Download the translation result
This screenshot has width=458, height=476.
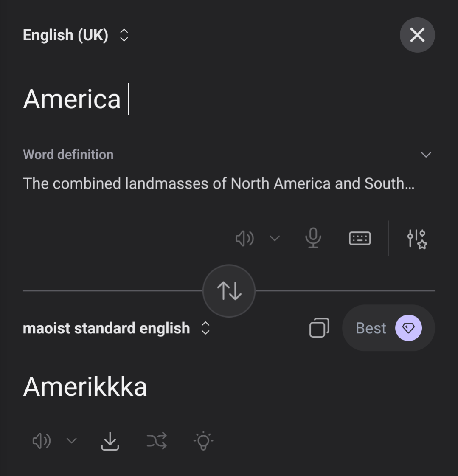(110, 441)
